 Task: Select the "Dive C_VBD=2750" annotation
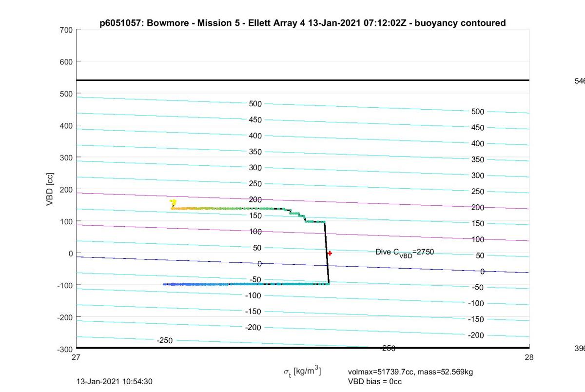[405, 252]
